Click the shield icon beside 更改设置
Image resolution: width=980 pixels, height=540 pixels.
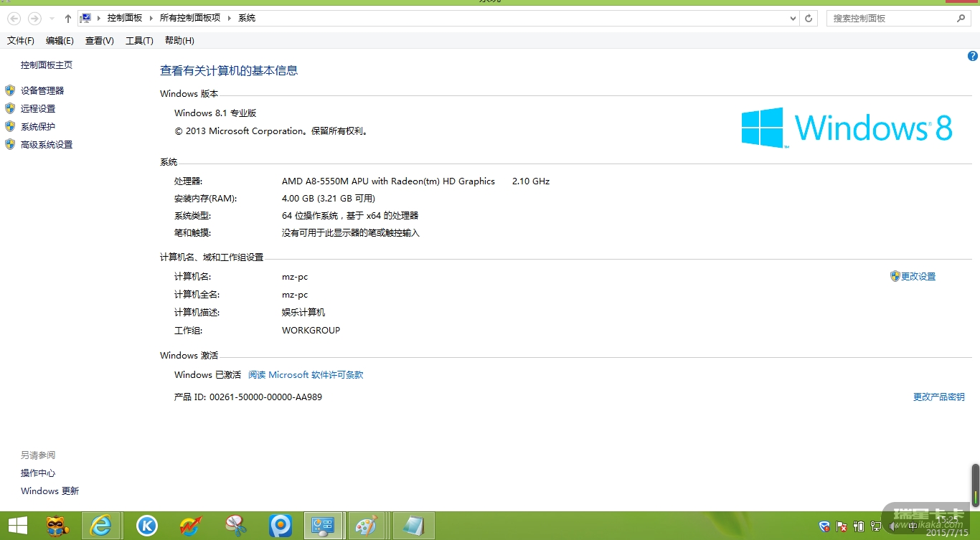point(895,276)
